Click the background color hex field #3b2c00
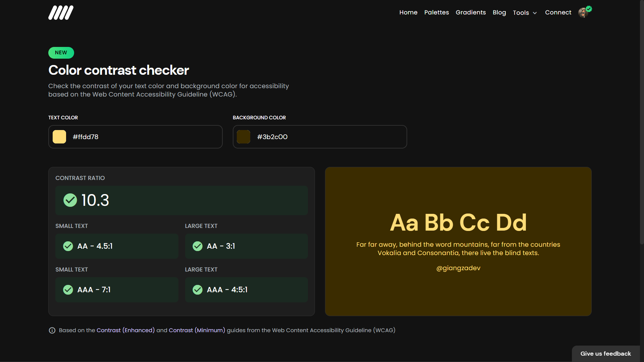 point(320,137)
